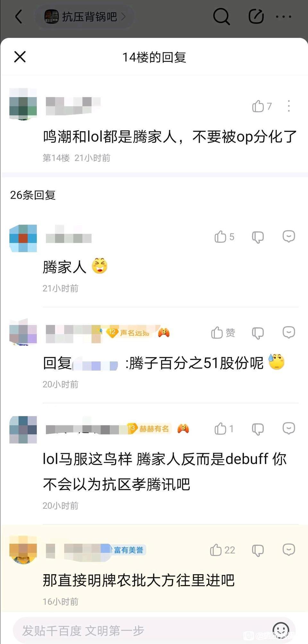
Task: Like the 那直接明牌 comment with 22 likes
Action: click(223, 550)
